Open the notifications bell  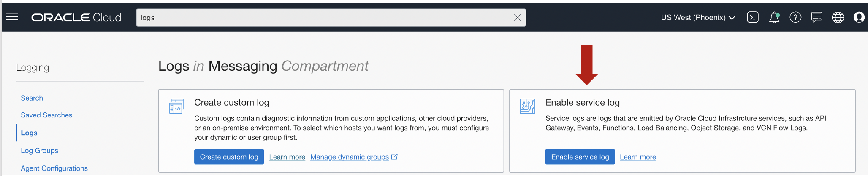click(774, 18)
